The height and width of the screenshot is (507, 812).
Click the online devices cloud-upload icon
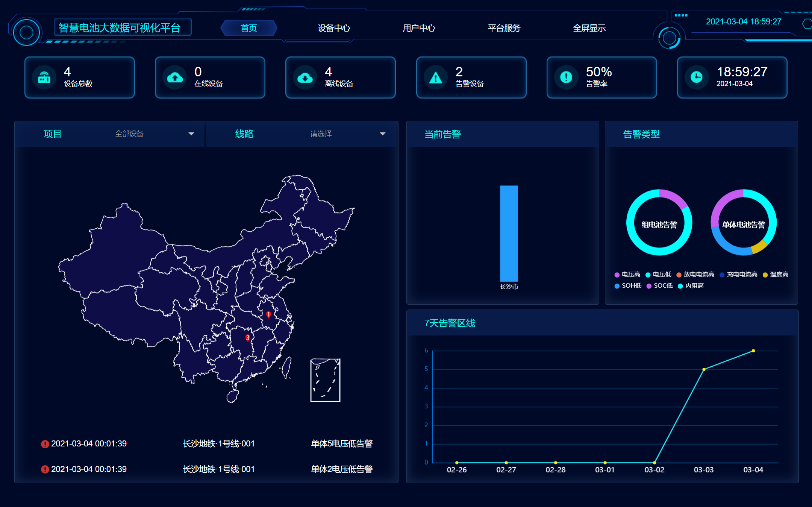[175, 77]
